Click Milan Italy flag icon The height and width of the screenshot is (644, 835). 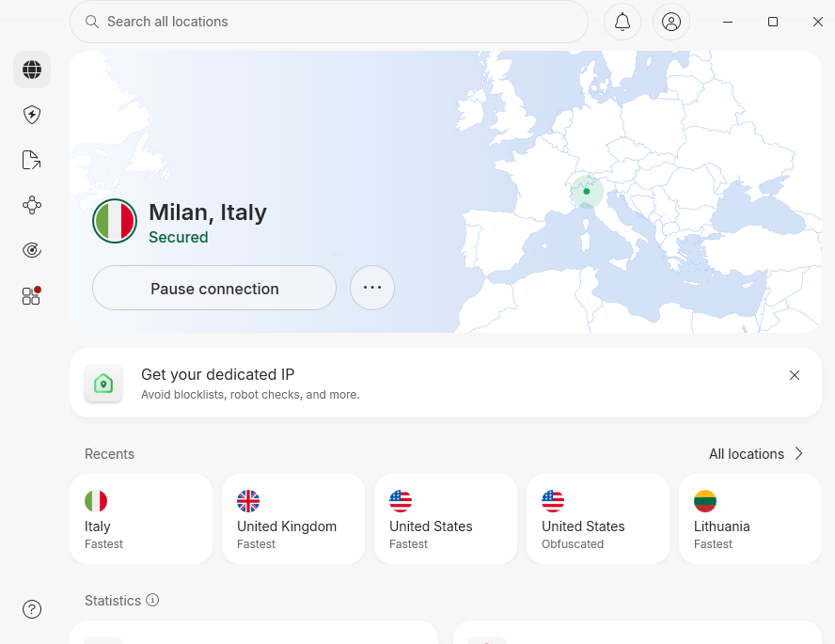pos(115,221)
